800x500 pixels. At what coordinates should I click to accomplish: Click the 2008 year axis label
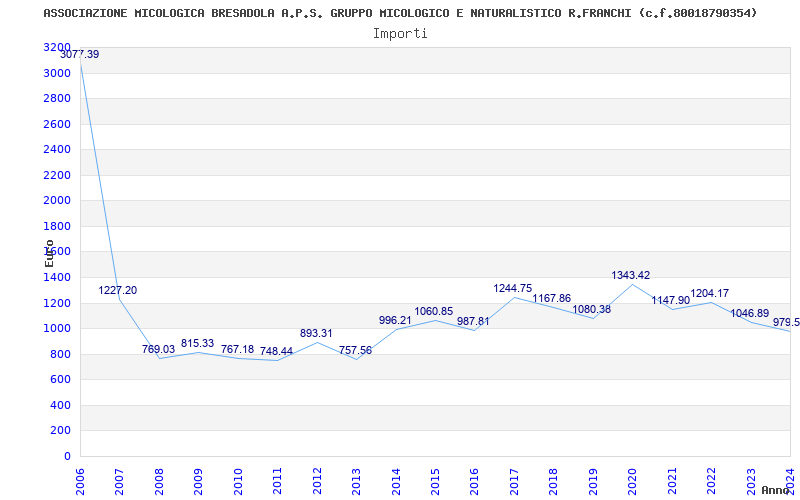(159, 481)
